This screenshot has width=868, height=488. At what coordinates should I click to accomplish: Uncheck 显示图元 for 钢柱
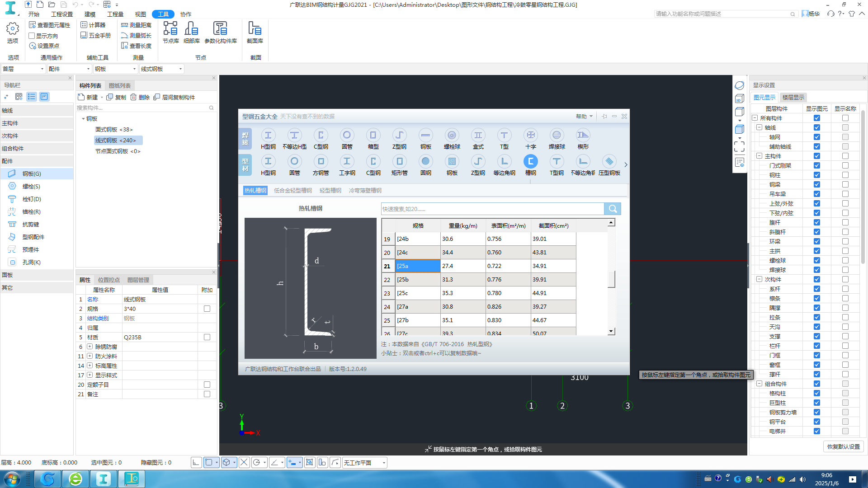816,175
